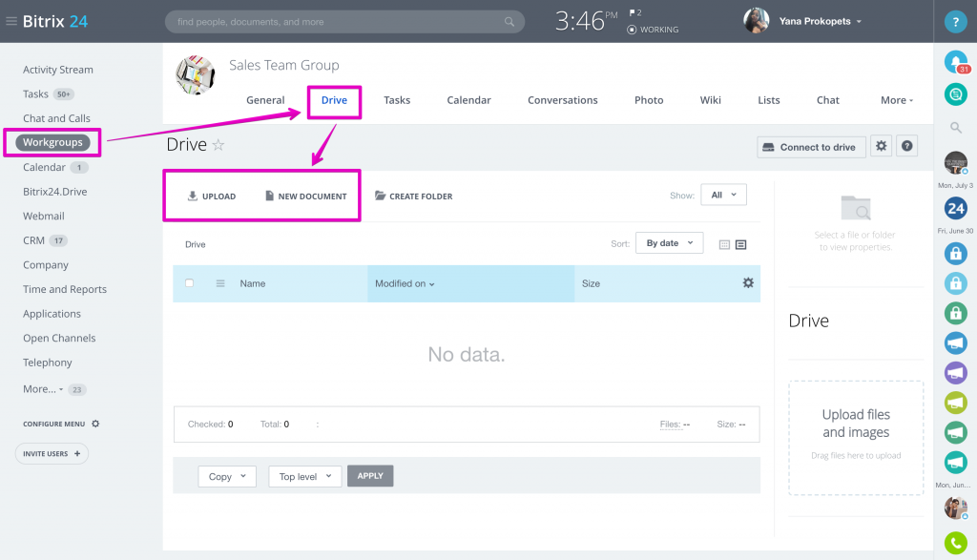Open notifications bell with 31 badge

[956, 62]
